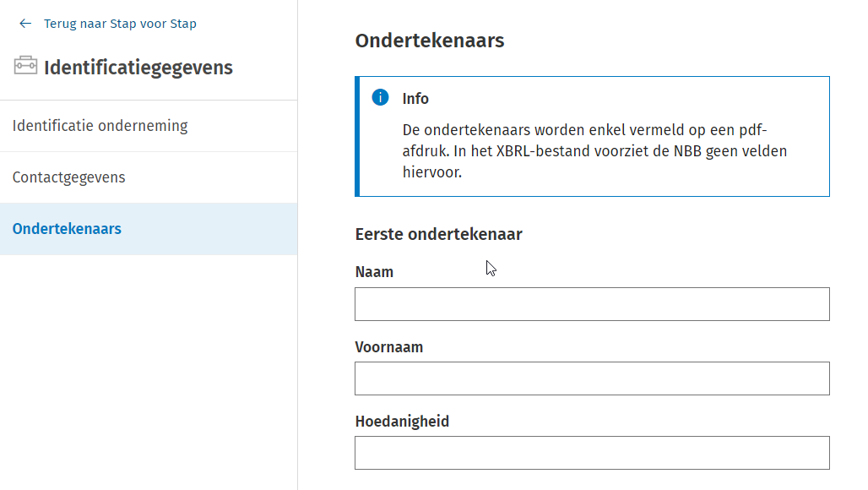The height and width of the screenshot is (490, 868).
Task: Click the Info message box
Action: point(591,135)
